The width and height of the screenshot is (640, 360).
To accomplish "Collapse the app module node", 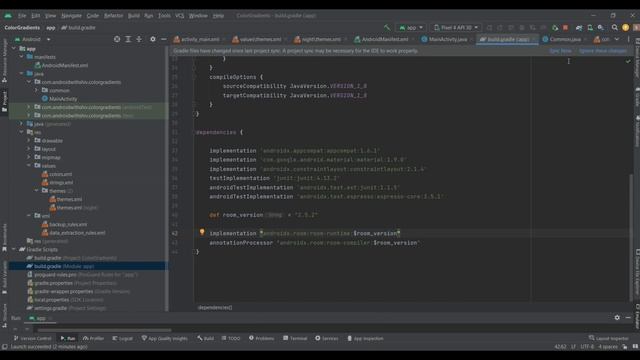I will (x=14, y=49).
